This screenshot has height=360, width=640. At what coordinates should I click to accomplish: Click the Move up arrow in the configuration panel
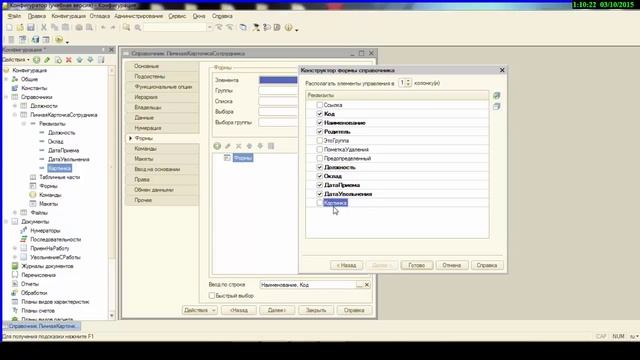(80, 60)
